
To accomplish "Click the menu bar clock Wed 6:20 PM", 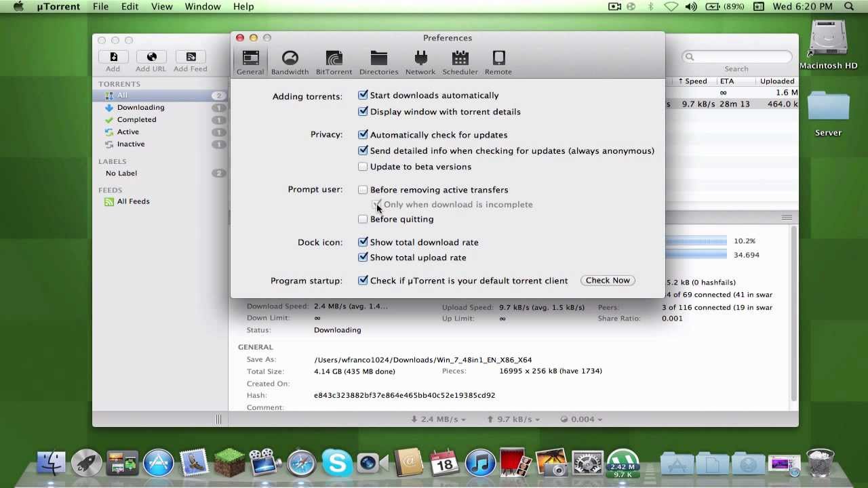I will [802, 7].
